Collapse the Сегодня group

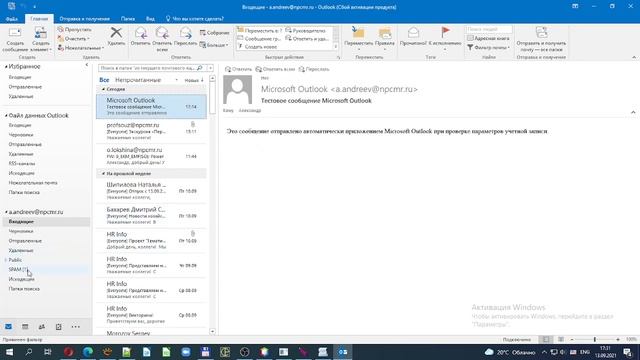103,89
